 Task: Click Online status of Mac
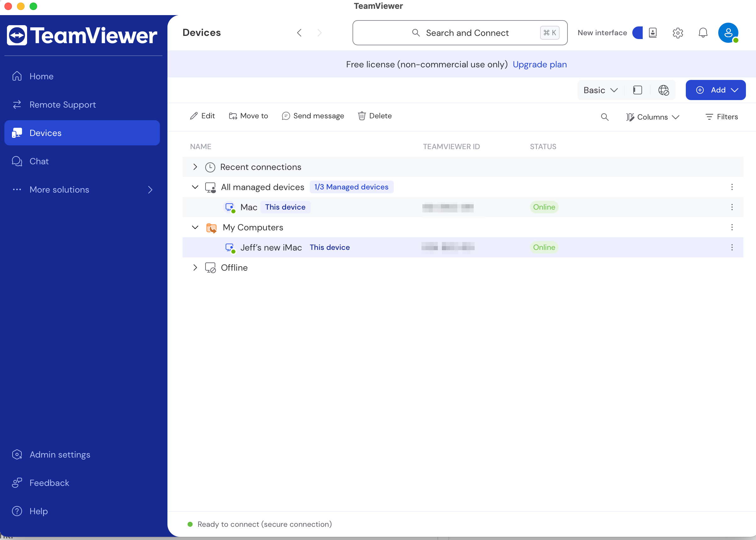544,207
